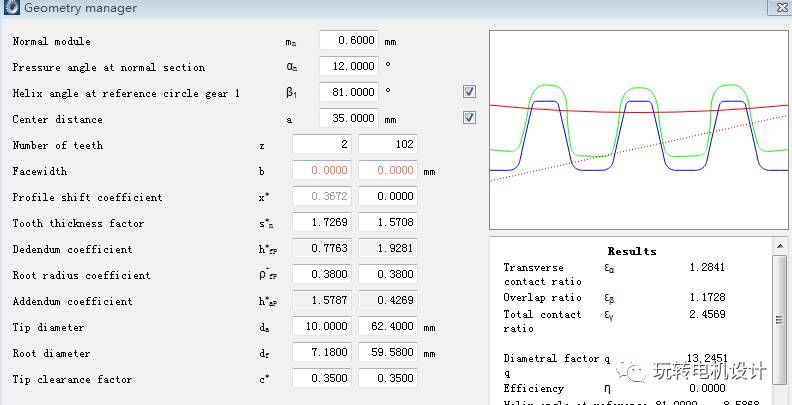Edit gear 1 tip diameter 10.0000

point(322,326)
